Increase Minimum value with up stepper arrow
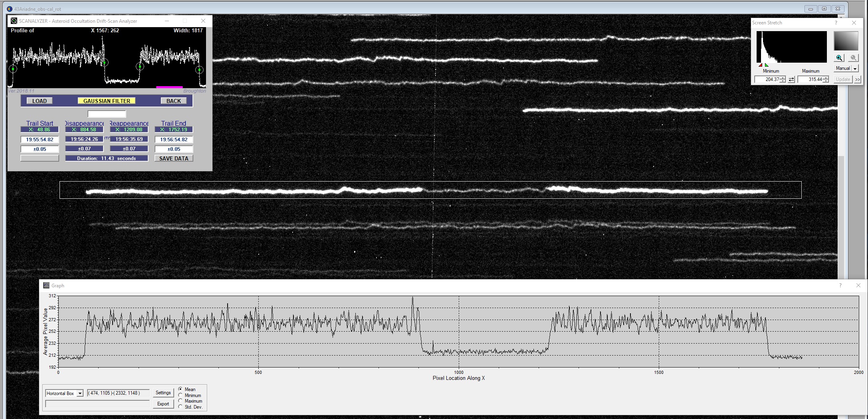The height and width of the screenshot is (419, 868). (783, 78)
